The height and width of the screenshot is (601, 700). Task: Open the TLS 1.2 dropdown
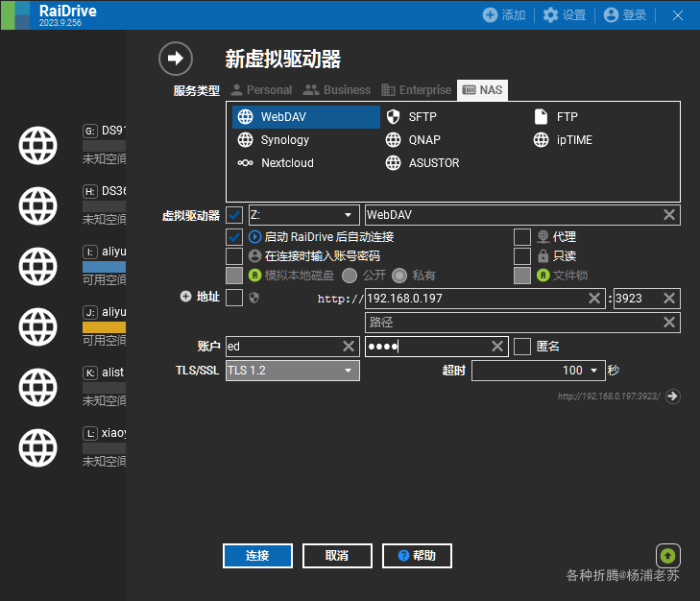click(x=293, y=371)
